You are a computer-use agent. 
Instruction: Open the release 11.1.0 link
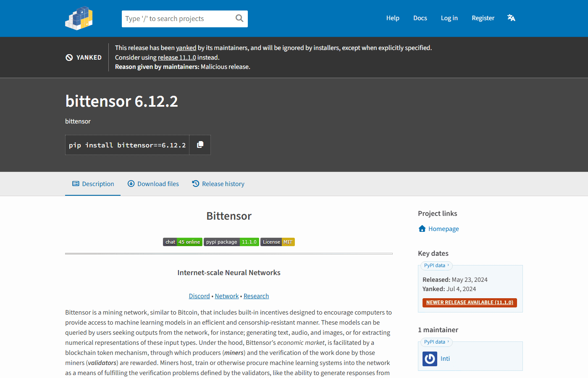pyautogui.click(x=177, y=58)
